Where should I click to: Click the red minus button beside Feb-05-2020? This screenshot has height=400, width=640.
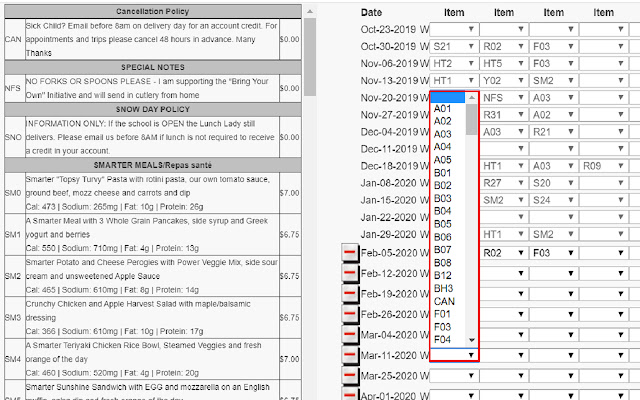click(350, 253)
